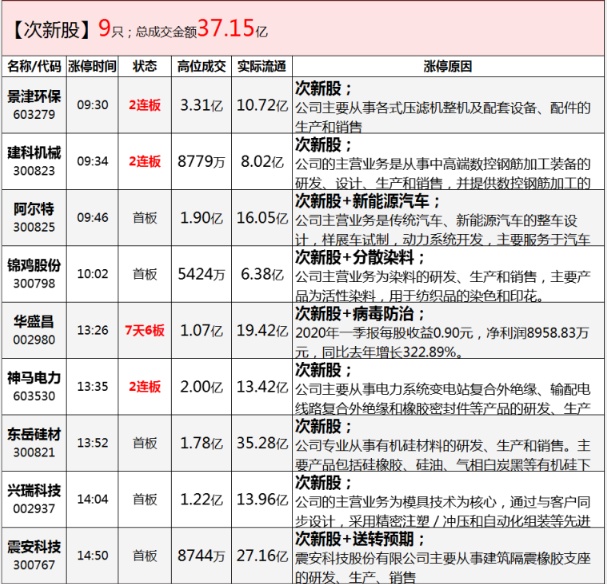
Task: Click the 1.07亿 turnover value
Action: coord(201,330)
